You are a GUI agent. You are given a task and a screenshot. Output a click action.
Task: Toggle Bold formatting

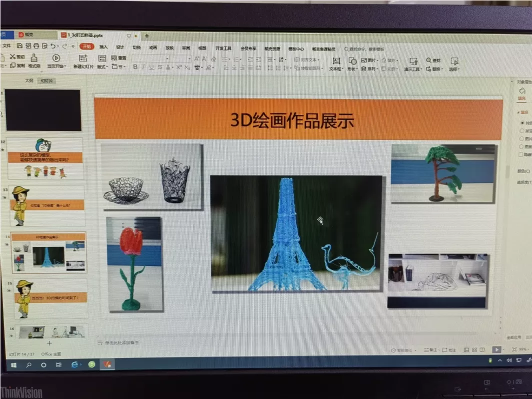click(135, 67)
